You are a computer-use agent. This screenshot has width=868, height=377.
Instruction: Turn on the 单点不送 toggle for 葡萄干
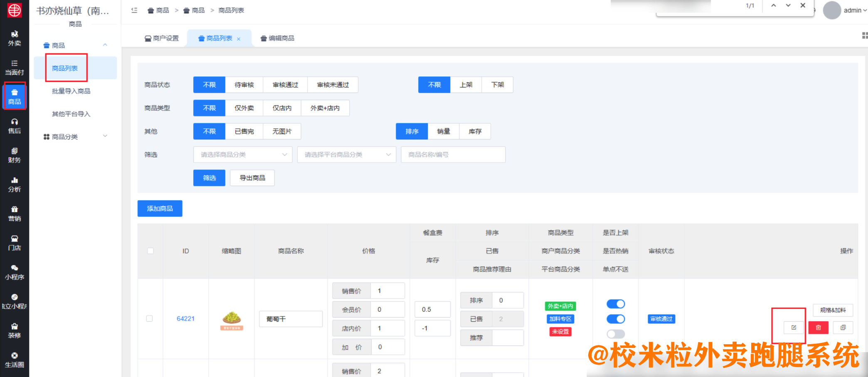[x=616, y=334]
